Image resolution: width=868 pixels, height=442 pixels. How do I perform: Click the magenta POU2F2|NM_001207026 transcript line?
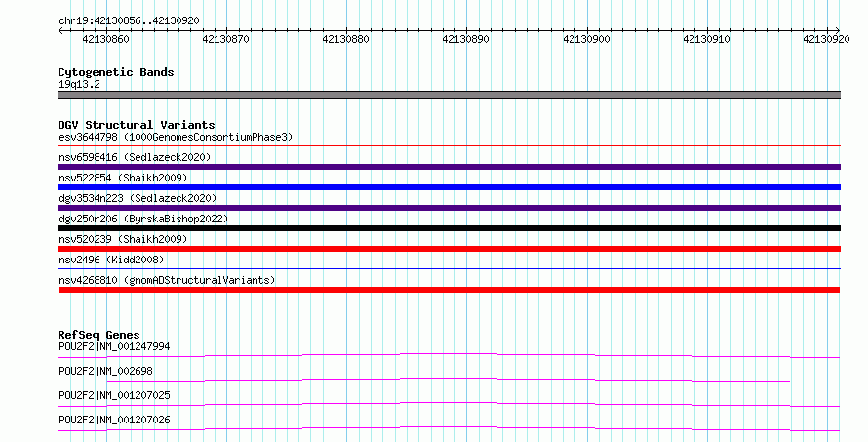tap(449, 428)
